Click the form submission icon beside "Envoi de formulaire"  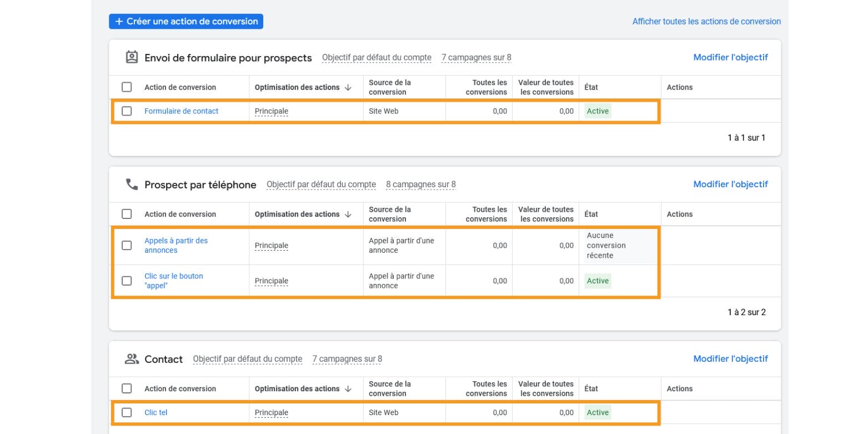tap(131, 57)
